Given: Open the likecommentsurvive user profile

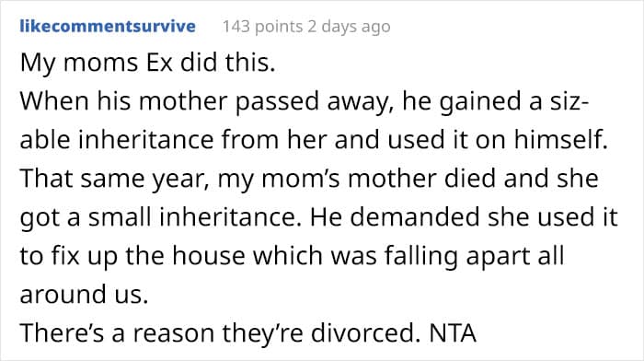Looking at the screenshot, I should (108, 27).
